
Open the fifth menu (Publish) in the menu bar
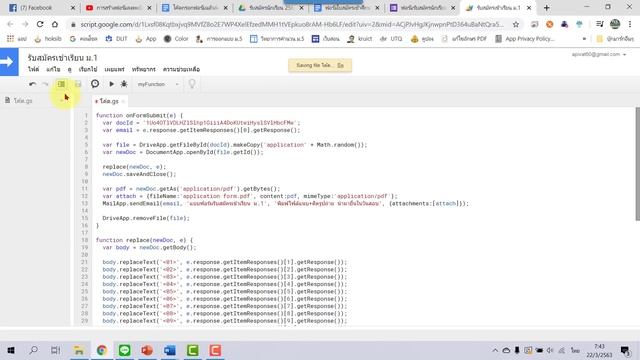[x=114, y=69]
